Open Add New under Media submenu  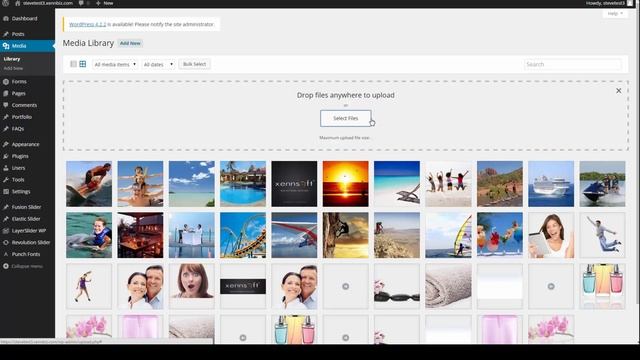click(x=13, y=68)
